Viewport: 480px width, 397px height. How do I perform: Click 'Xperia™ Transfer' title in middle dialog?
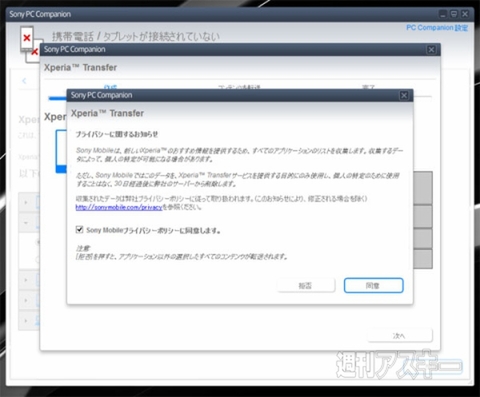click(80, 68)
